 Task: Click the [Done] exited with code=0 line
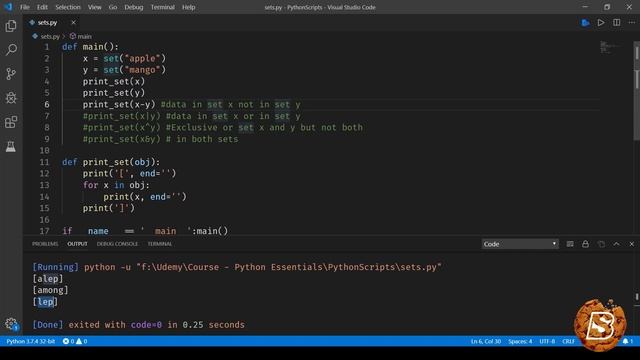pyautogui.click(x=138, y=325)
